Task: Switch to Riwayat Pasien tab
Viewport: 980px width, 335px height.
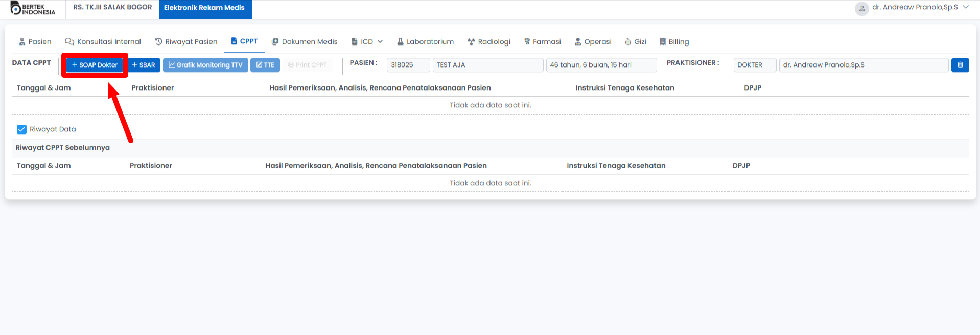Action: click(186, 42)
